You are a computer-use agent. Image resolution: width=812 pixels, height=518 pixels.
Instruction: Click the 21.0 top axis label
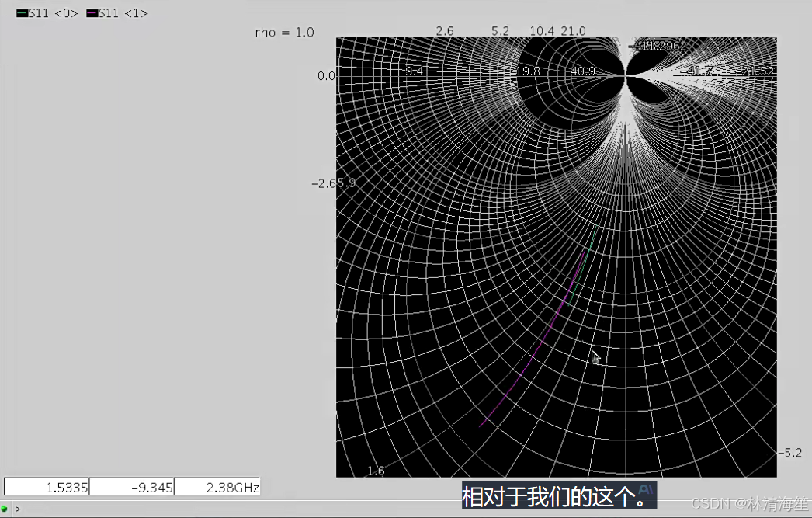573,31
